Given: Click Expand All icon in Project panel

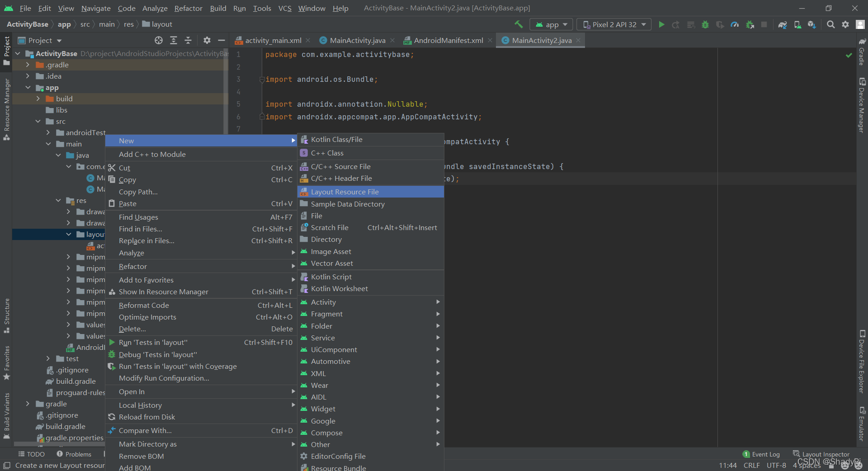Looking at the screenshot, I should click(174, 40).
